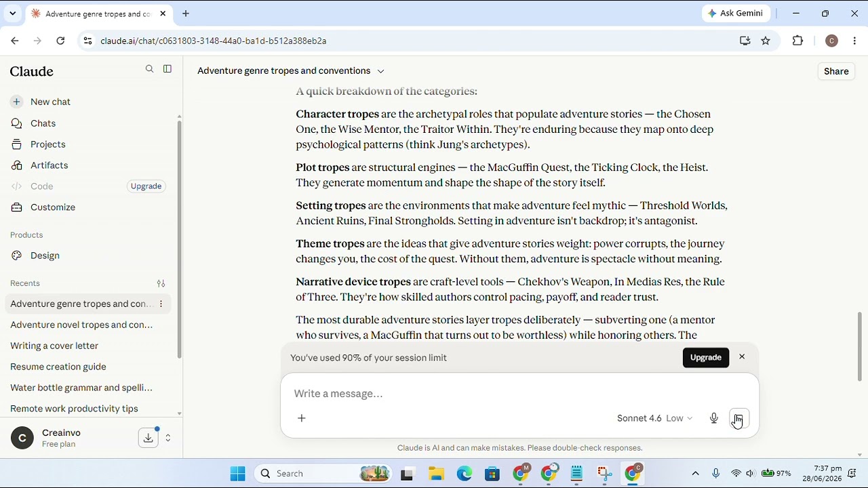
Task: Show hidden tray icons chevron
Action: tap(695, 474)
